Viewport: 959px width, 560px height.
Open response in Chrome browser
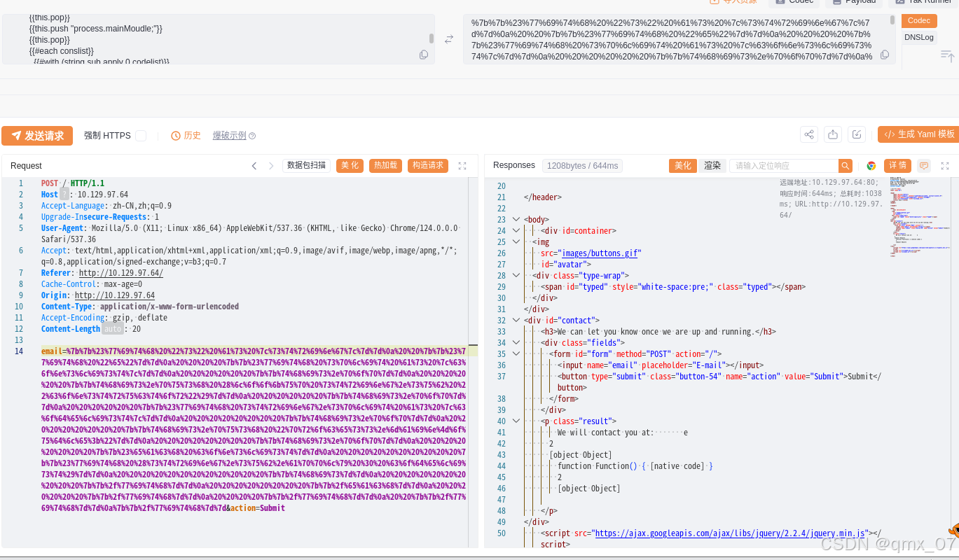tap(871, 166)
